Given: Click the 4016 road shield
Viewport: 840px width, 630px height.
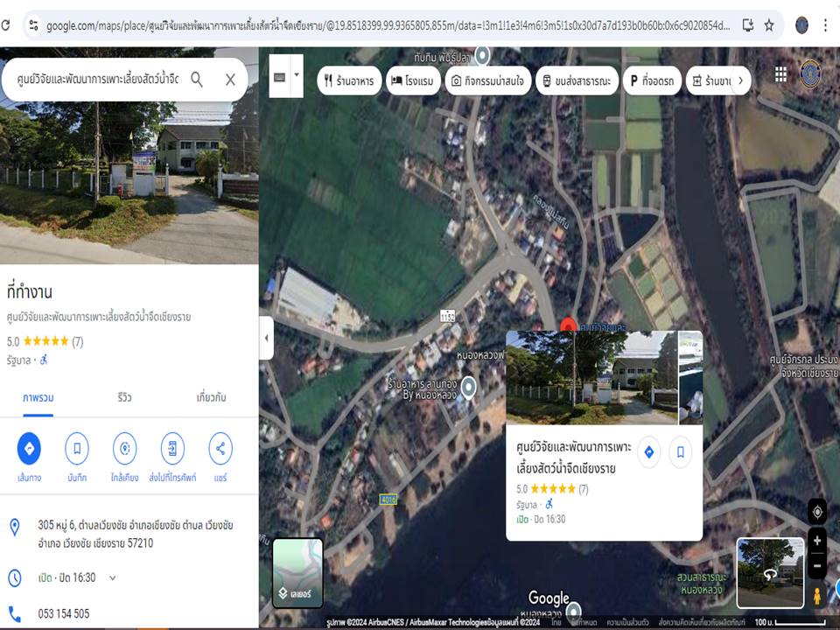Looking at the screenshot, I should pos(388,500).
